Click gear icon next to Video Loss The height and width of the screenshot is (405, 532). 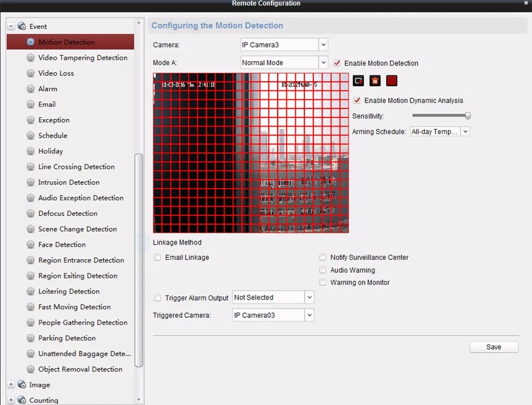(30, 73)
